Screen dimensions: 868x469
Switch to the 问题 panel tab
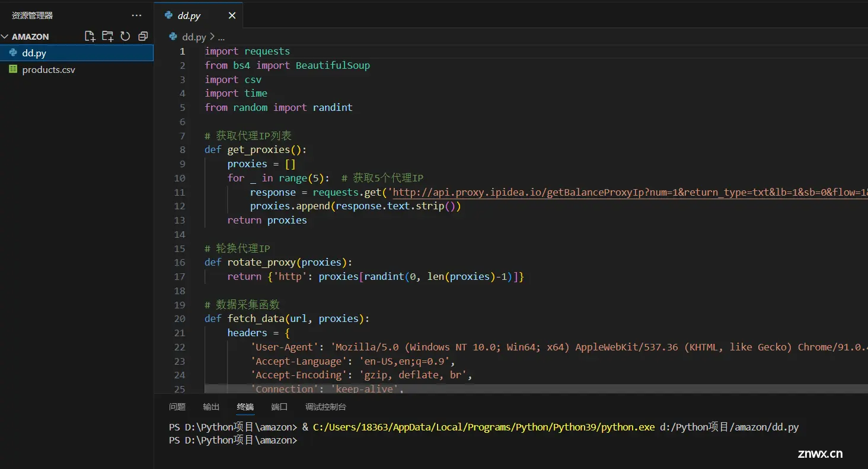(x=177, y=407)
